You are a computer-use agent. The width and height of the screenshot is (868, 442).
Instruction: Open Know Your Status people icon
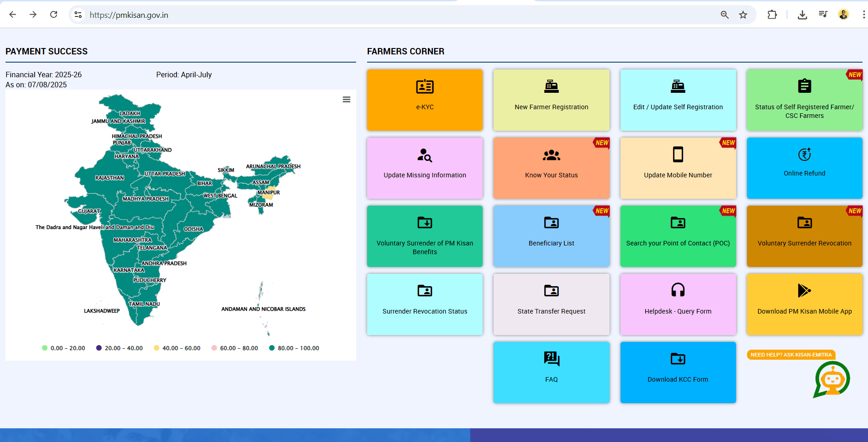tap(551, 155)
